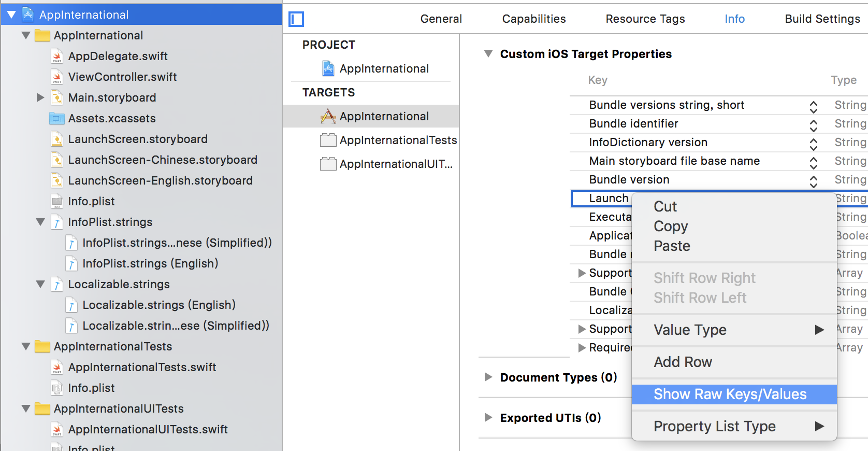The width and height of the screenshot is (868, 451).
Task: Click the AppInternationalUITests folder icon
Action: point(42,408)
